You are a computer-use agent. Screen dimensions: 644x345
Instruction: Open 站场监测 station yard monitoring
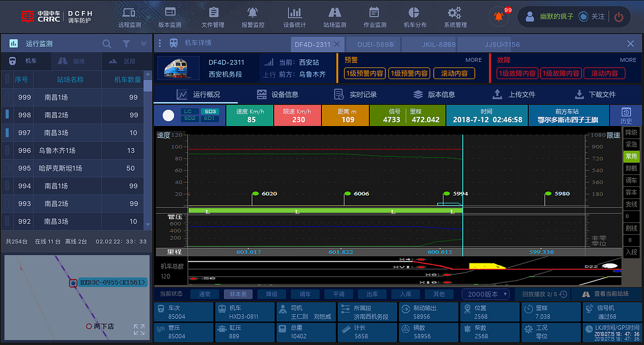pyautogui.click(x=335, y=17)
